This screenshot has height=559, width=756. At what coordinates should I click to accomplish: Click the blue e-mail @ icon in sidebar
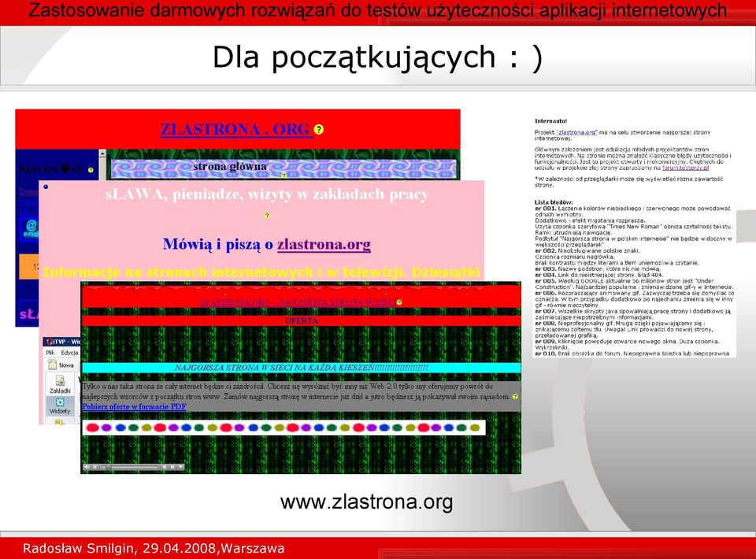pos(30,228)
